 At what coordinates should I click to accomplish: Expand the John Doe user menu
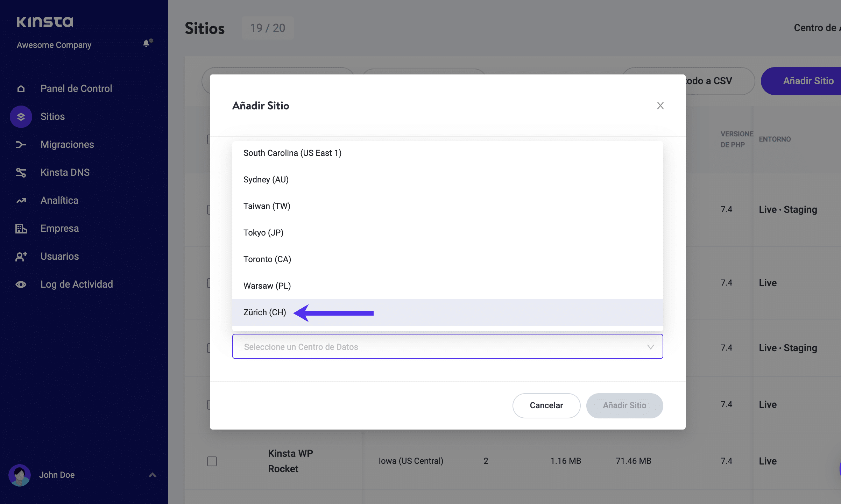point(152,475)
